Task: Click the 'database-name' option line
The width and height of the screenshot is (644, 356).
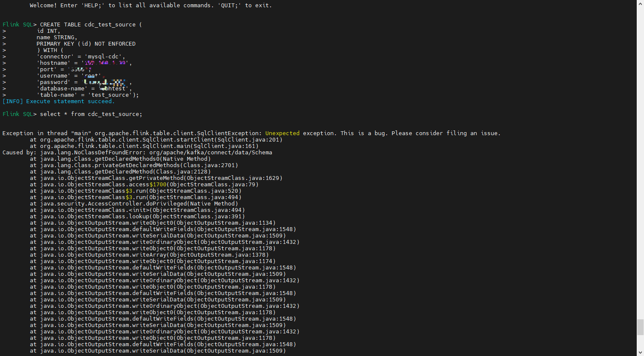Action: [x=85, y=89]
